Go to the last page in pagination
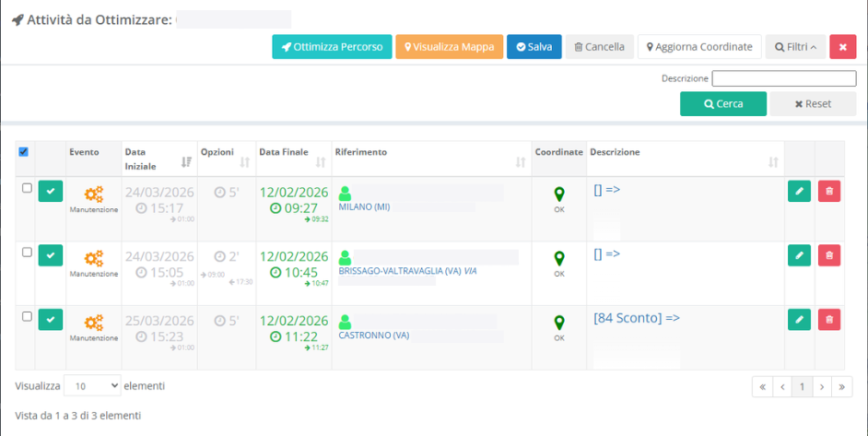Viewport: 868px width, 436px height. (841, 387)
